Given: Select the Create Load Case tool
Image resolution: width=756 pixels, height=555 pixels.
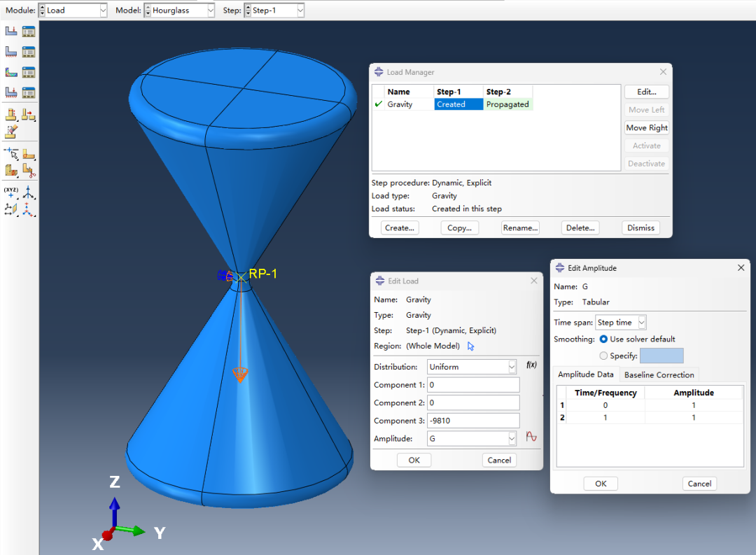Looking at the screenshot, I should (11, 92).
